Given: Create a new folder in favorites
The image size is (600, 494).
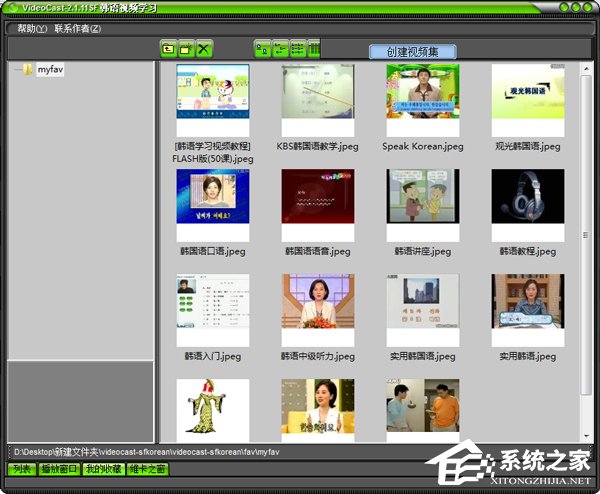Looking at the screenshot, I should click(x=186, y=49).
